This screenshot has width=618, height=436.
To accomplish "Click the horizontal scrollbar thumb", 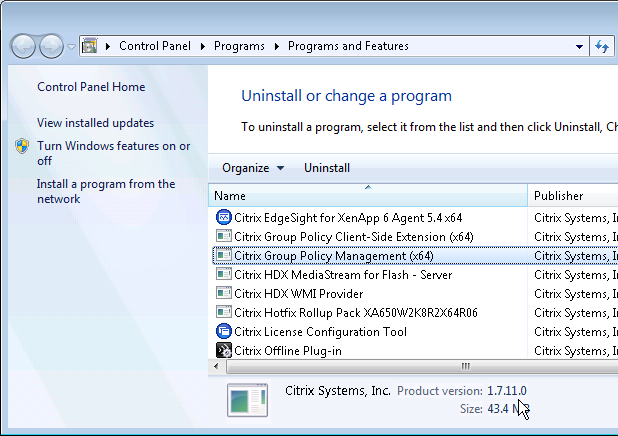I will tap(422, 366).
